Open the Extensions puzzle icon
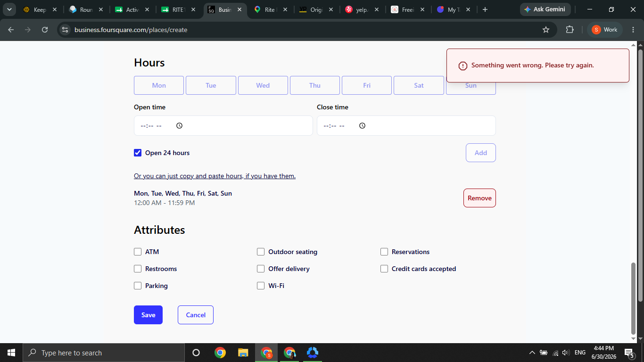 click(x=570, y=30)
